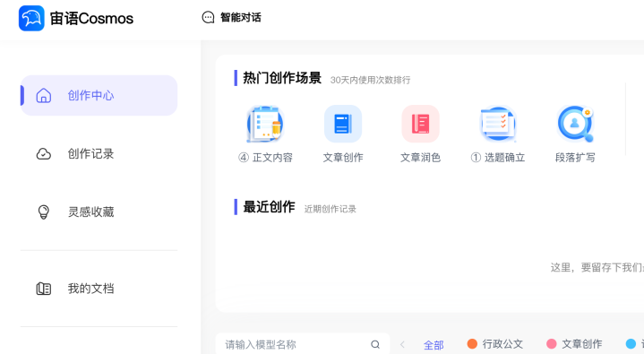Click the 最近创作 heading
Image resolution: width=644 pixels, height=354 pixels.
click(x=269, y=207)
